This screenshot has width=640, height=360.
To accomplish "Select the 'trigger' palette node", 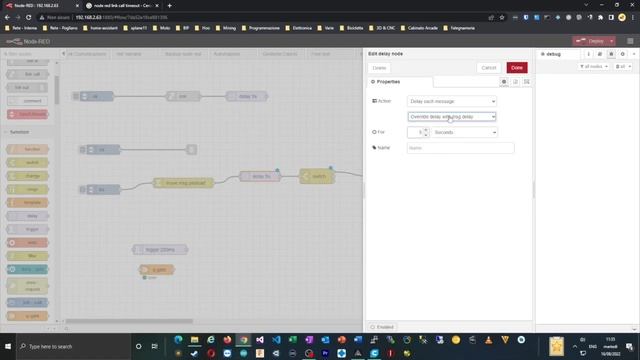I will click(x=28, y=229).
